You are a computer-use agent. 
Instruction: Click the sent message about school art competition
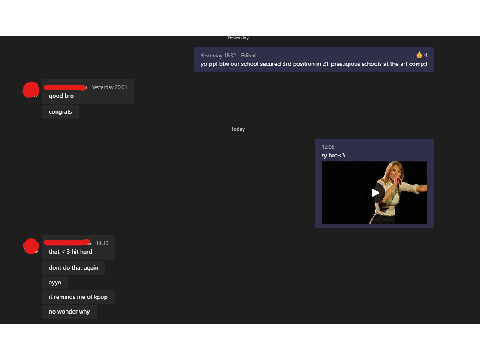(x=314, y=60)
